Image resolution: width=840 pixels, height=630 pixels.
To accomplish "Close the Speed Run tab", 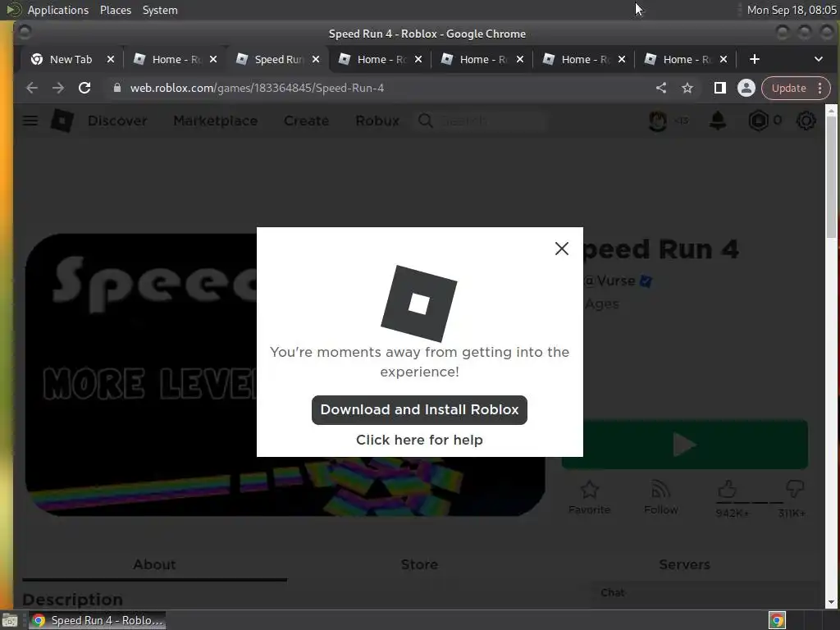I will coord(316,59).
